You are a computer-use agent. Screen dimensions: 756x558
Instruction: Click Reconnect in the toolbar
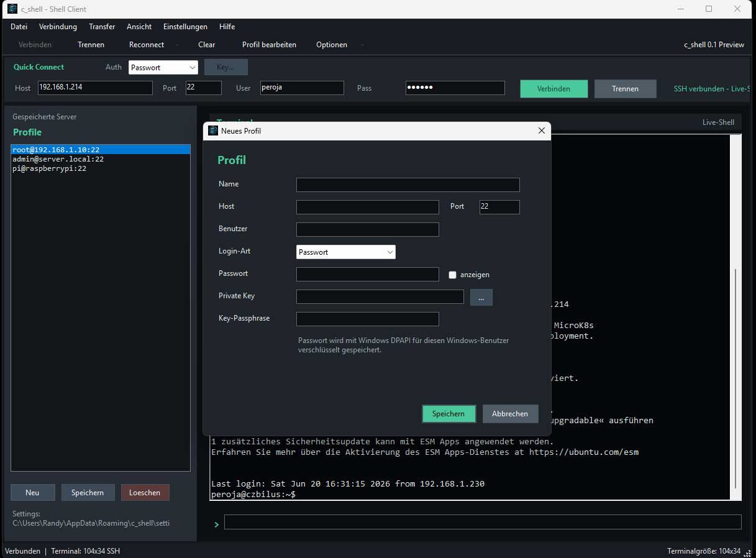pos(147,45)
